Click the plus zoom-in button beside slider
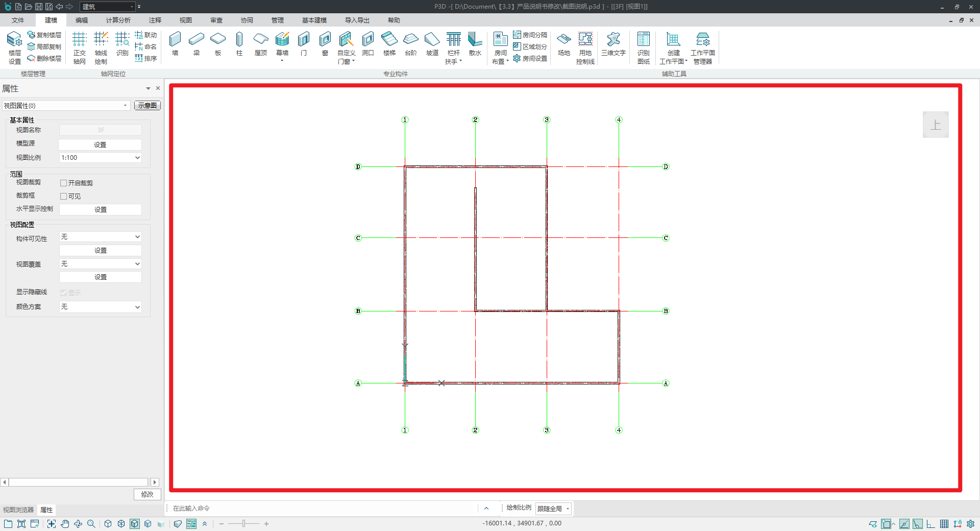Viewport: 980px width, 531px height. coord(266,524)
